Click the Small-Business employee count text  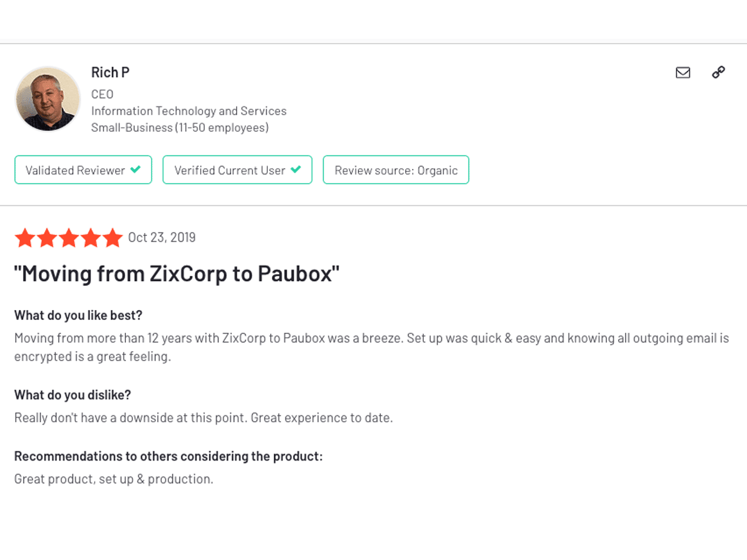click(x=180, y=127)
